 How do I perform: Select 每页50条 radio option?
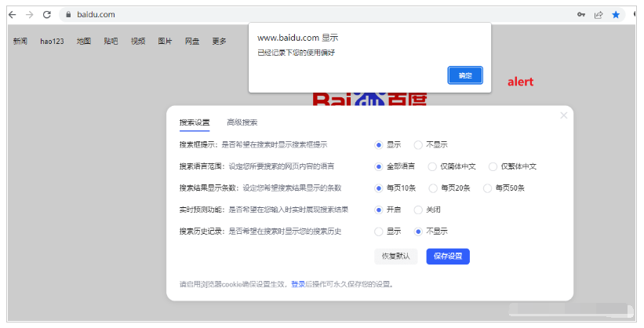pos(488,188)
